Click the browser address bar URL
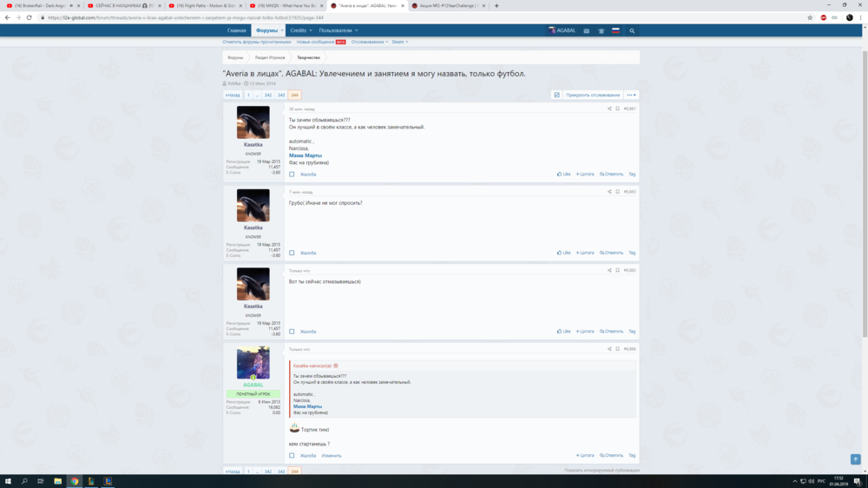The height and width of the screenshot is (488, 868). (x=260, y=17)
